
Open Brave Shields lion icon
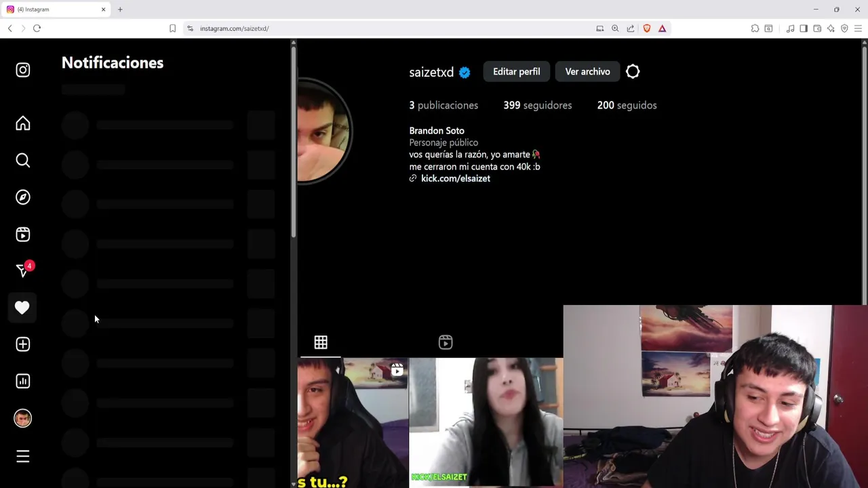(x=647, y=28)
